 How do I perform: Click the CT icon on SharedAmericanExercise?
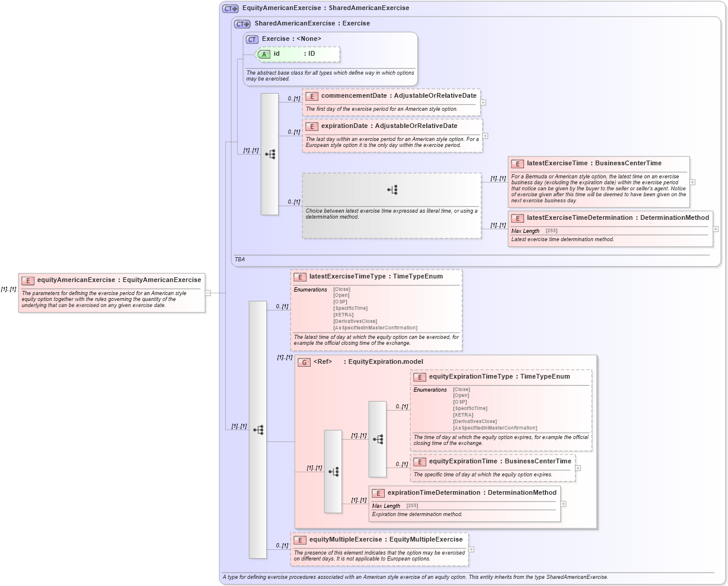(x=241, y=24)
